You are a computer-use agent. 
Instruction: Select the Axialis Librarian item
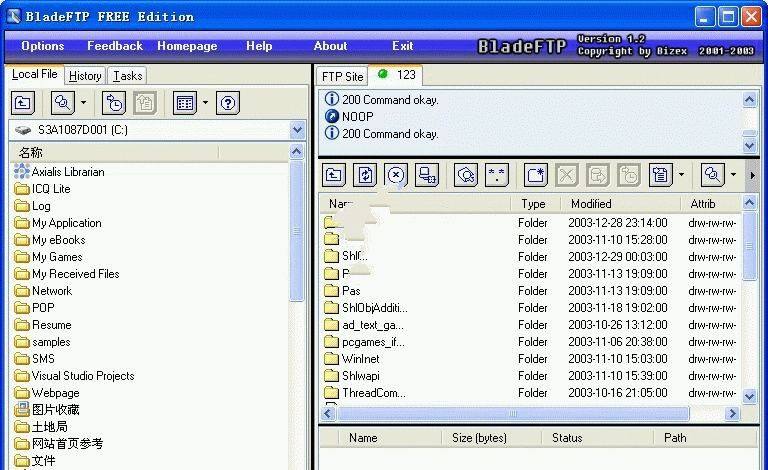pos(59,172)
